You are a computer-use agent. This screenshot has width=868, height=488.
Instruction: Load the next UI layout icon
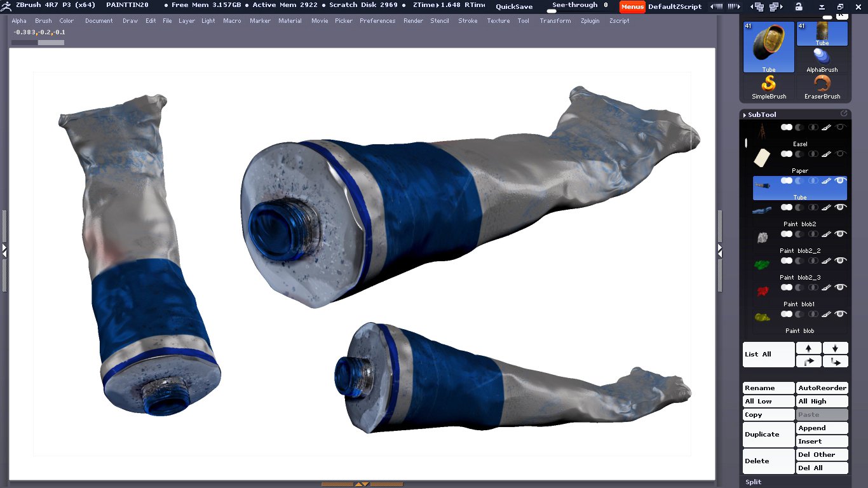pyautogui.click(x=774, y=6)
